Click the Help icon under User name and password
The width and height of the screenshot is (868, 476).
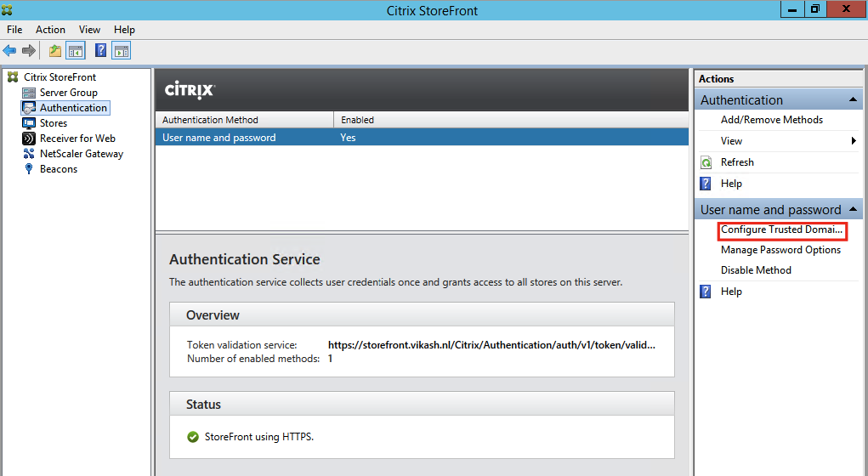706,292
